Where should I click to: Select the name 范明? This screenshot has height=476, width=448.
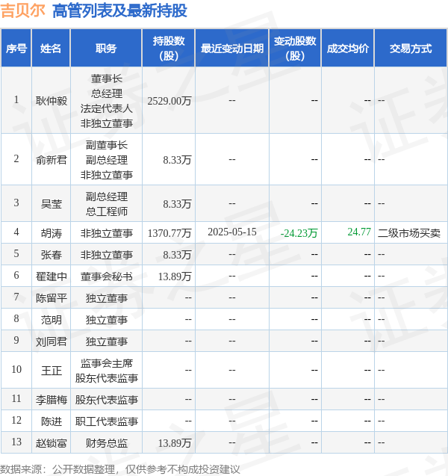(52, 320)
